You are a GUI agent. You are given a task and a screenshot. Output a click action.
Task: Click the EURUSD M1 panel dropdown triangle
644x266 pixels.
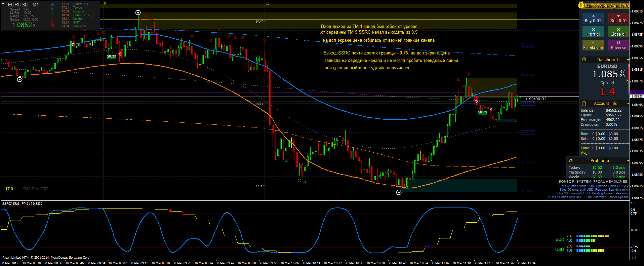(x=3, y=4)
